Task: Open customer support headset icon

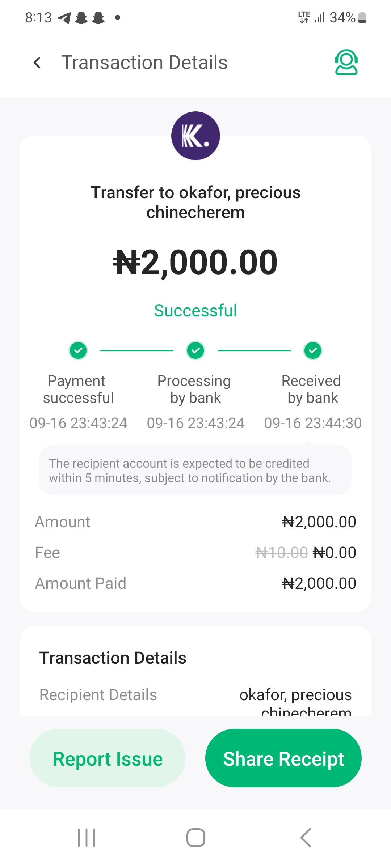Action: (x=346, y=62)
